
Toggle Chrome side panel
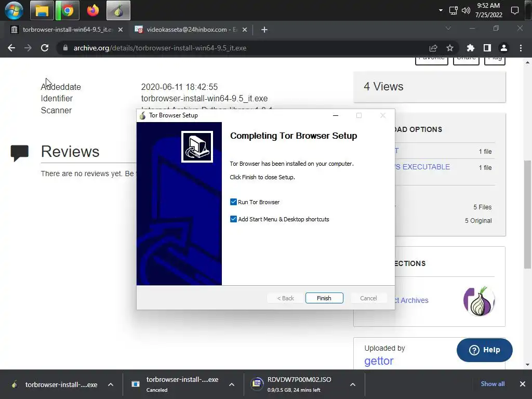pyautogui.click(x=487, y=48)
